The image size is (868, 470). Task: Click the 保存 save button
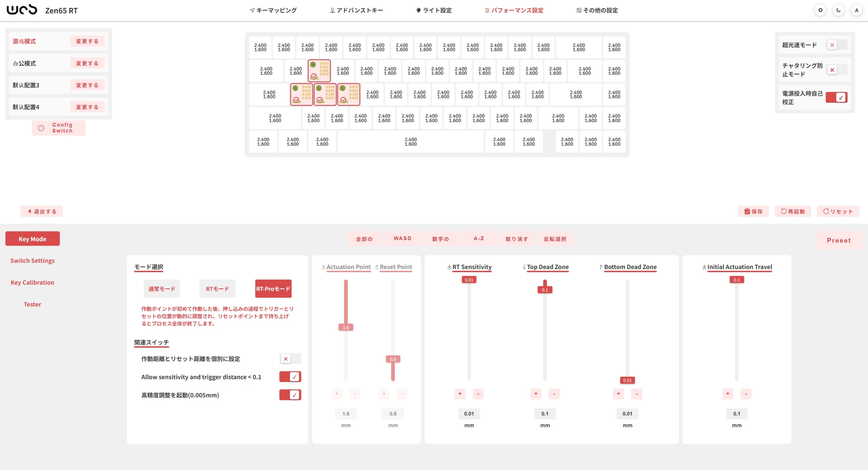click(x=753, y=211)
